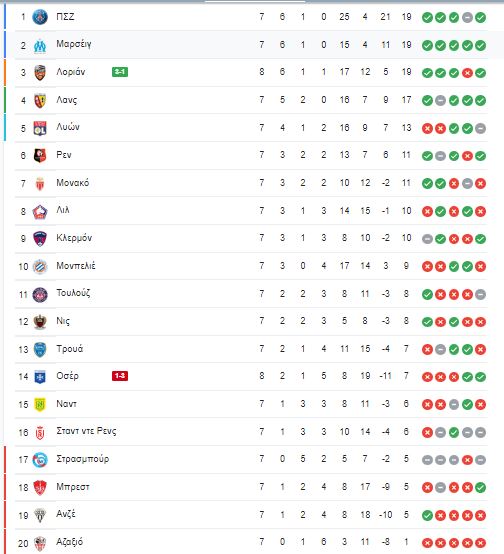
Task: Click ΠΣΖ's grey draw form indicator
Action: tap(467, 17)
